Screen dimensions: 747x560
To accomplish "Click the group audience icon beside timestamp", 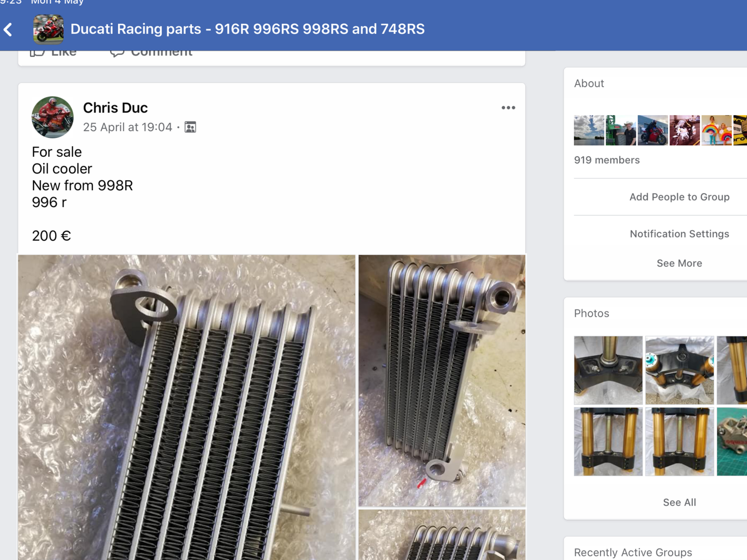I will coord(190,127).
